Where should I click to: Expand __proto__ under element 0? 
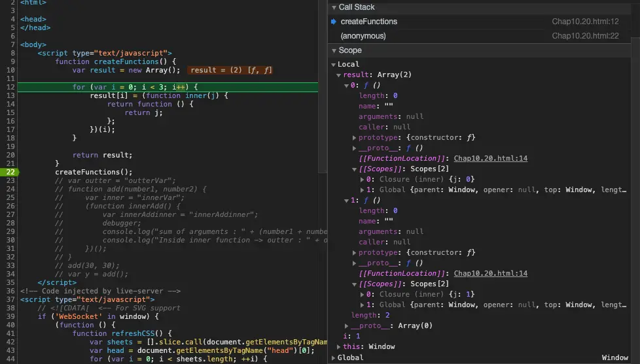click(354, 148)
